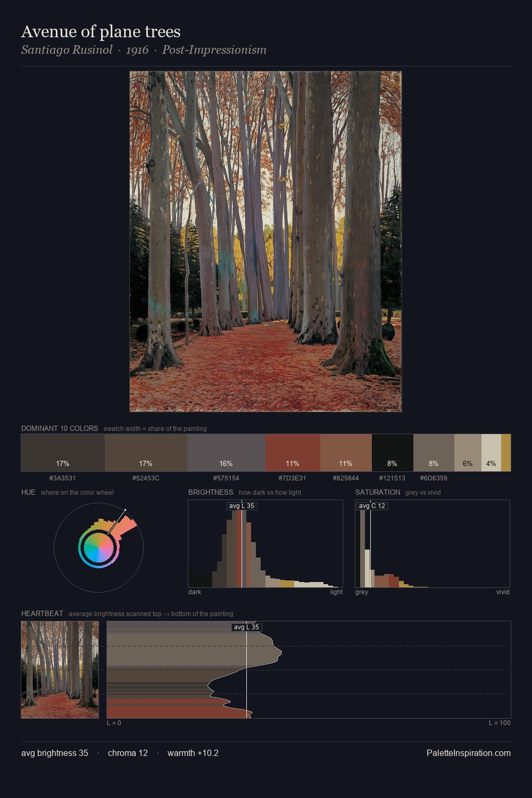
Task: Select the #825844 brown swatch
Action: tap(346, 453)
